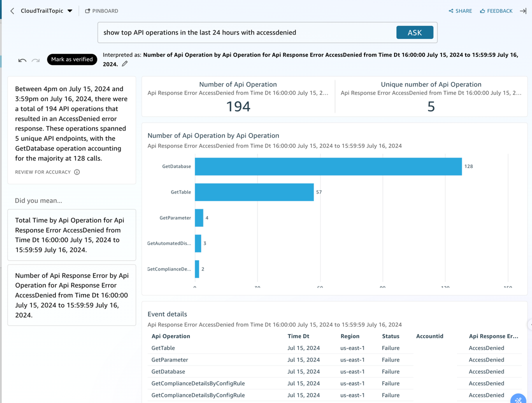Select the Total Time by Api Operation suggestion
Image resolution: width=532 pixels, height=403 pixels.
pos(71,235)
